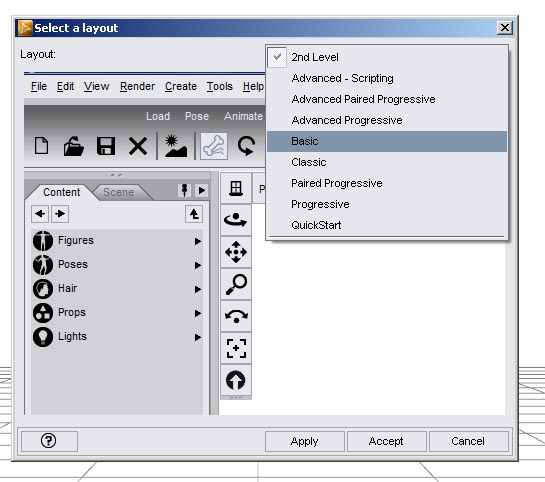545x482 pixels.
Task: Expand the Lights category arrow
Action: [198, 337]
